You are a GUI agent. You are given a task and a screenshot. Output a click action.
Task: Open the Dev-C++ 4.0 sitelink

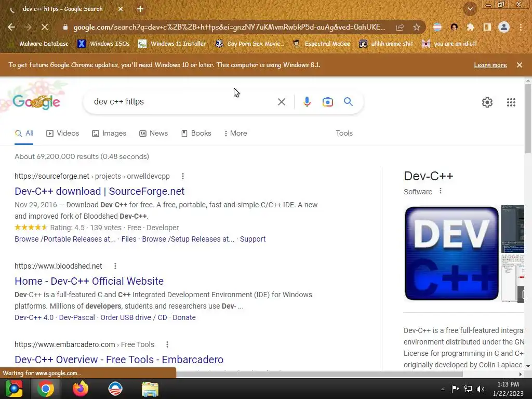pos(34,317)
